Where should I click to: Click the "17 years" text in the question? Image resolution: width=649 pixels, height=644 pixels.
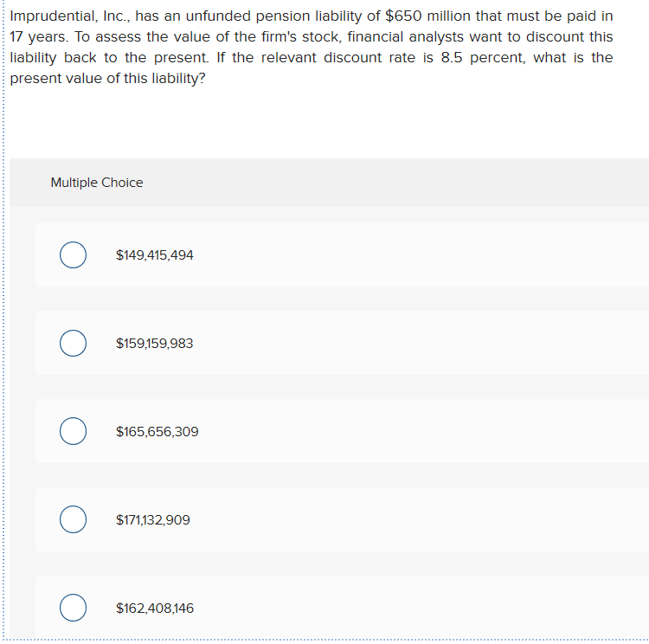coord(38,37)
